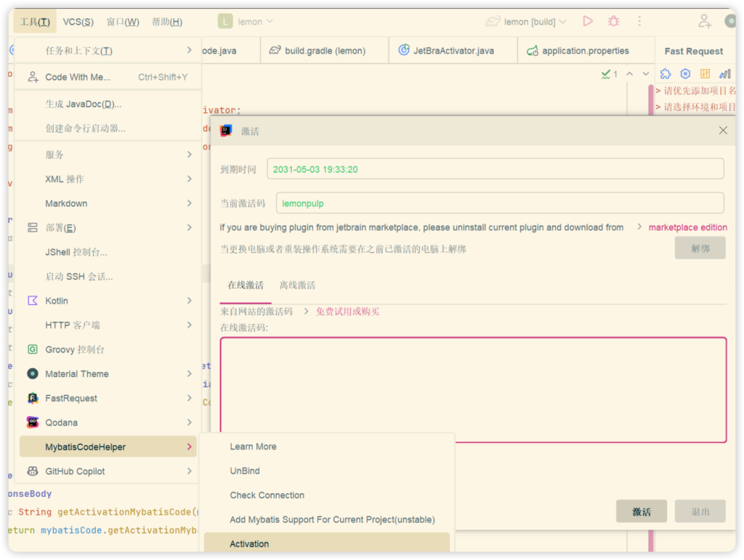The width and height of the screenshot is (744, 560).
Task: Click the 到期时间 expiration date field
Action: [495, 169]
